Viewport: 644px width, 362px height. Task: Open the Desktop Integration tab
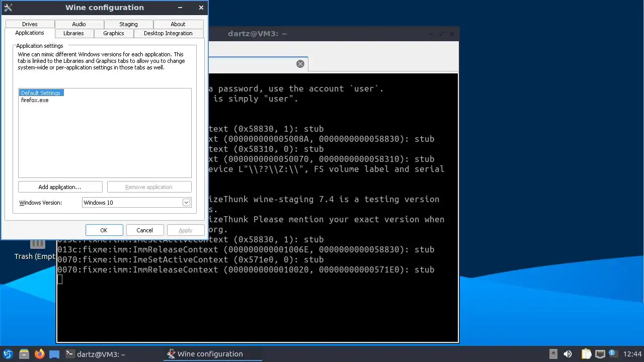(x=168, y=33)
